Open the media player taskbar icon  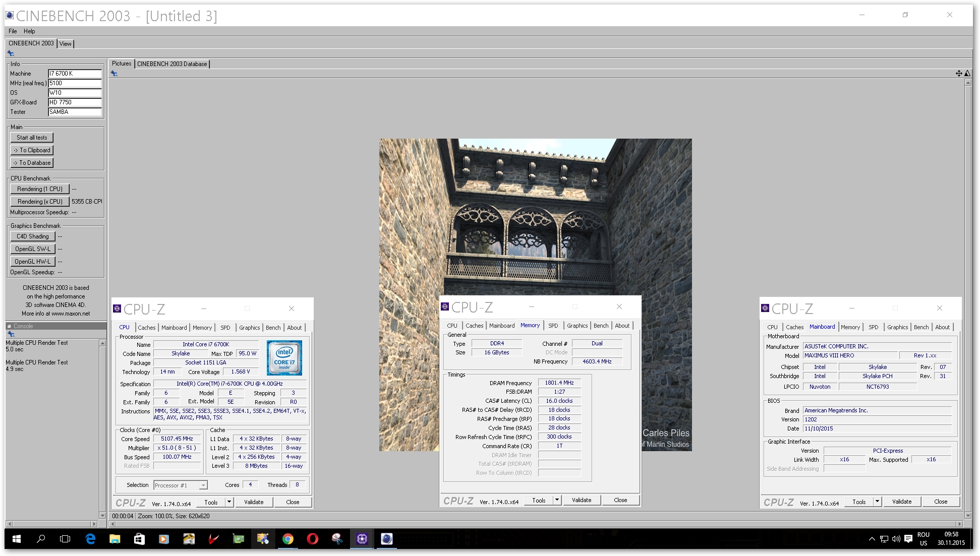point(164,539)
